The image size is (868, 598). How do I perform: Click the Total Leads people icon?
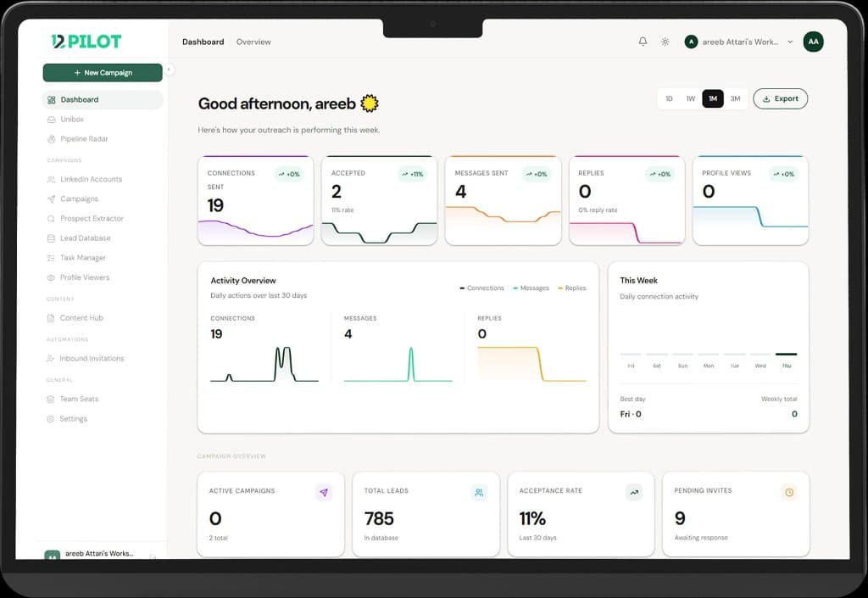pos(479,492)
